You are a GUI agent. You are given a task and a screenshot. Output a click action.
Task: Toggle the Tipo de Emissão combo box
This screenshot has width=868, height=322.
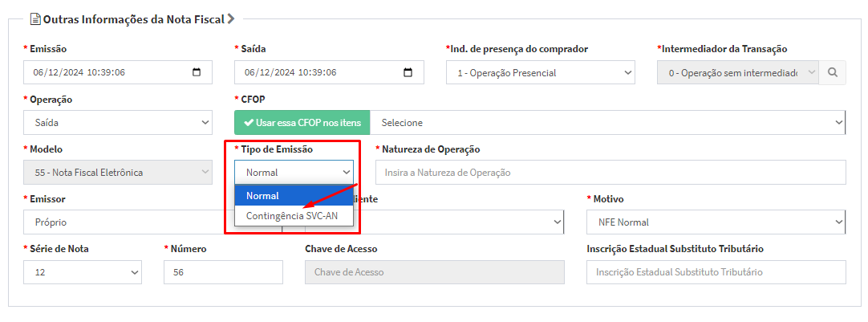click(294, 173)
